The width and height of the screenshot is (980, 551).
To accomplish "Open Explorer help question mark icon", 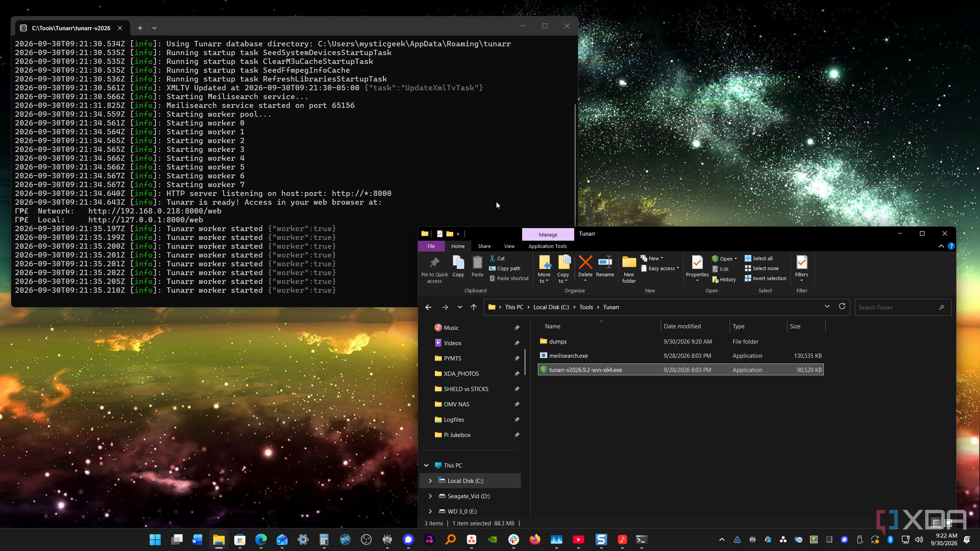I will 951,246.
